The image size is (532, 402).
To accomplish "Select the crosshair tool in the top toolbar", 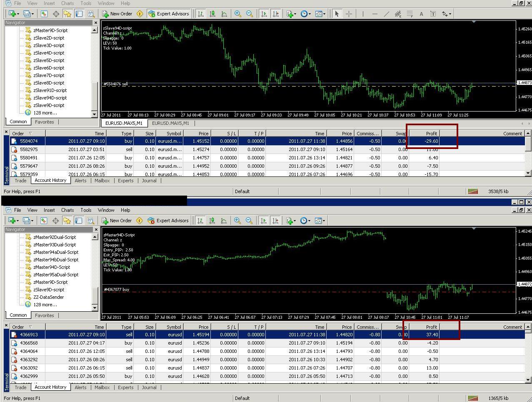I will [x=349, y=14].
